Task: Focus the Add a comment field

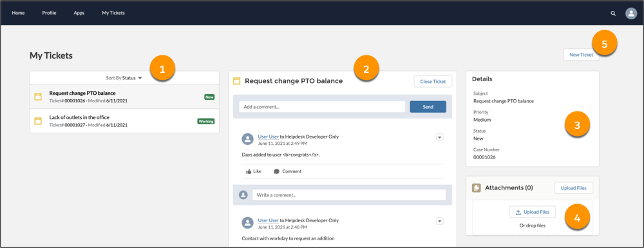Action: click(322, 107)
